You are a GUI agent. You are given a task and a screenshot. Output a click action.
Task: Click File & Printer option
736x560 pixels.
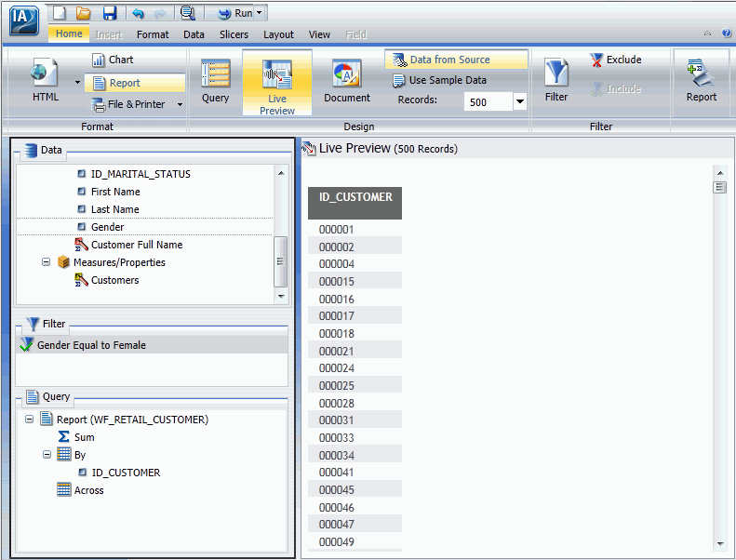pos(128,104)
